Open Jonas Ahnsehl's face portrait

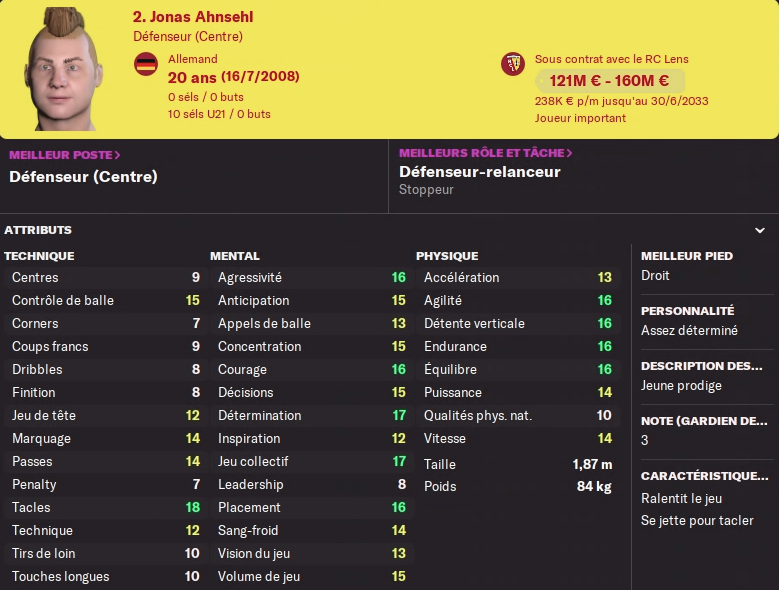(63, 69)
